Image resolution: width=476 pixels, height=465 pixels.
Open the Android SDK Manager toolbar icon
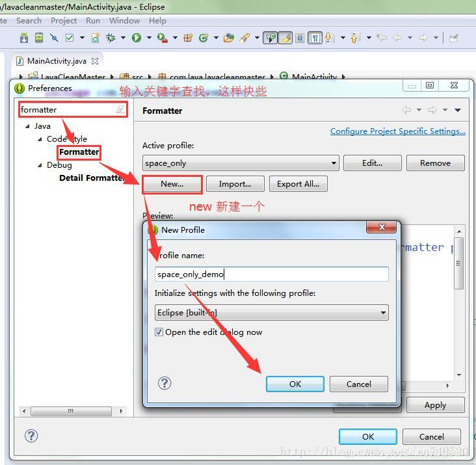pos(23,38)
